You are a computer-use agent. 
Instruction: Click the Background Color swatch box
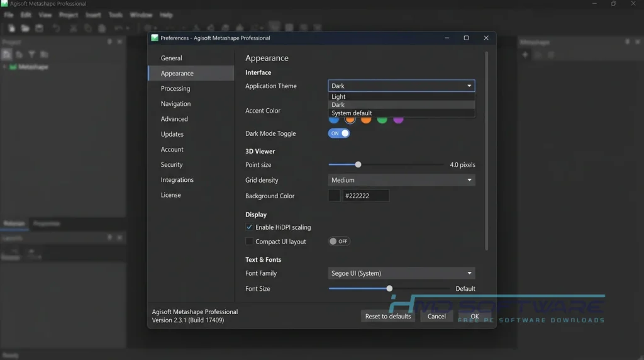[x=335, y=196]
